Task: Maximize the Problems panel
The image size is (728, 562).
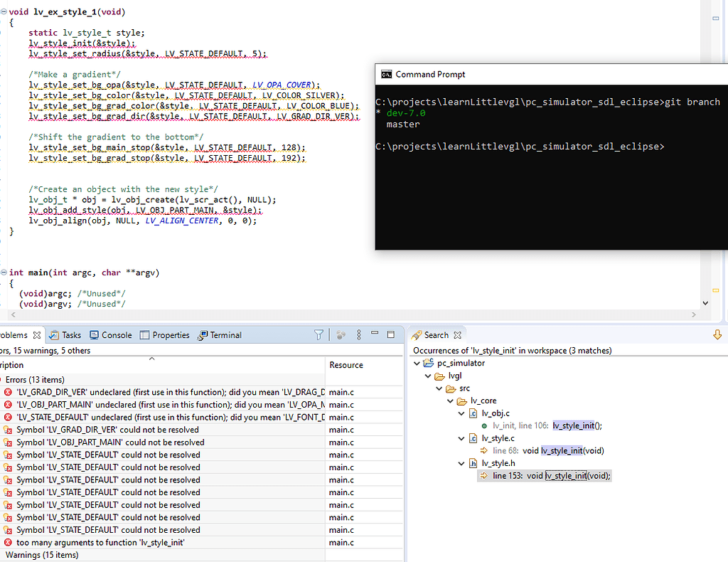Action: tap(391, 334)
